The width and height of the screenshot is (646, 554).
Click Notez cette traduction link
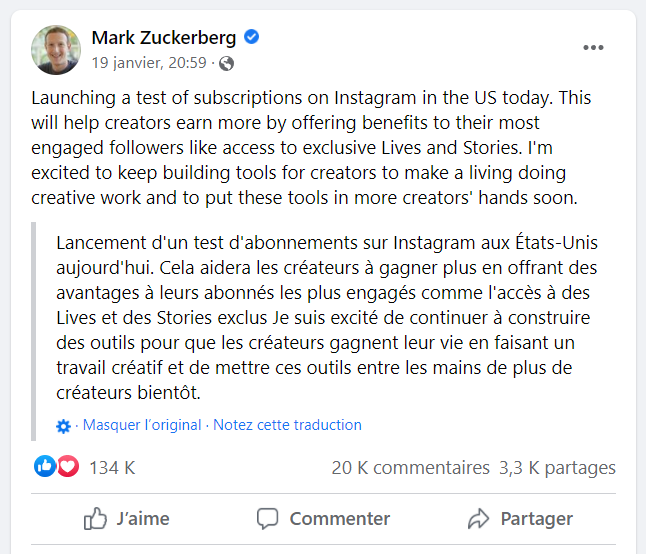[x=288, y=425]
